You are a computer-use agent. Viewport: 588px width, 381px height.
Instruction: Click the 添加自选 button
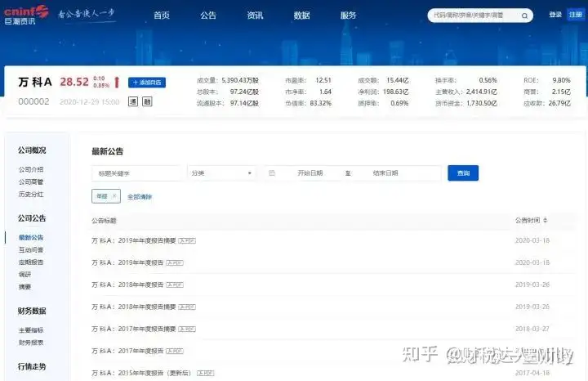point(147,83)
